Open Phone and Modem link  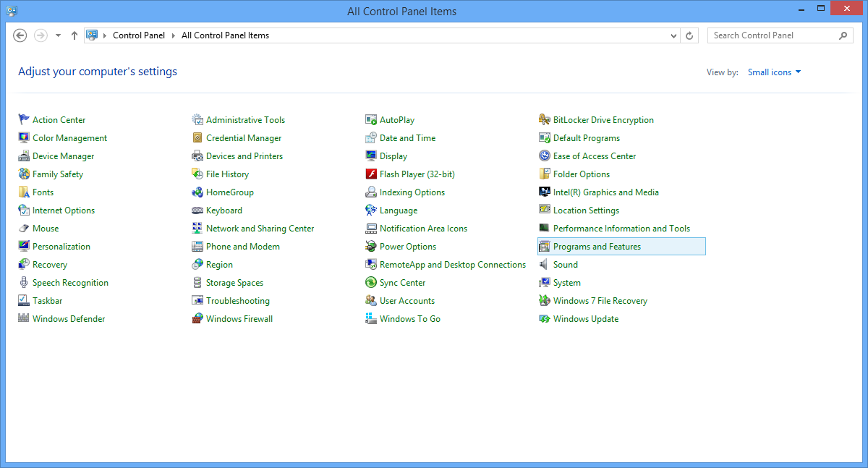pos(243,247)
